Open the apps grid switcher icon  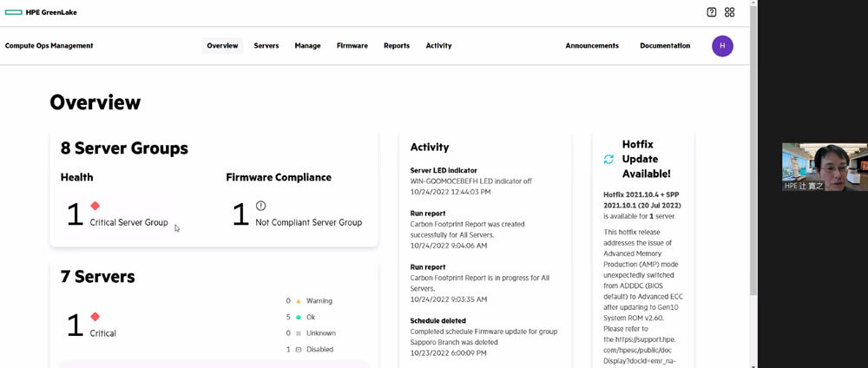pyautogui.click(x=730, y=12)
